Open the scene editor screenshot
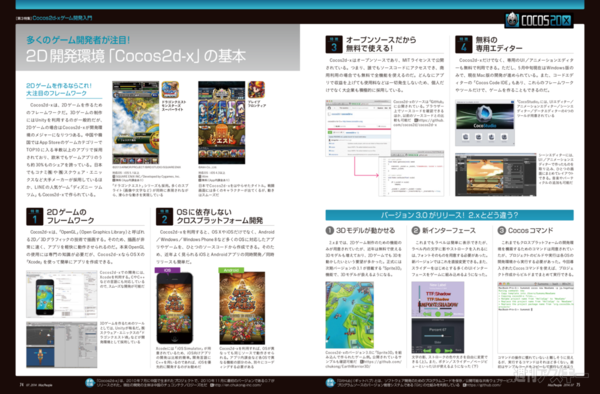Viewport: 600px width, 394px height. (496, 175)
